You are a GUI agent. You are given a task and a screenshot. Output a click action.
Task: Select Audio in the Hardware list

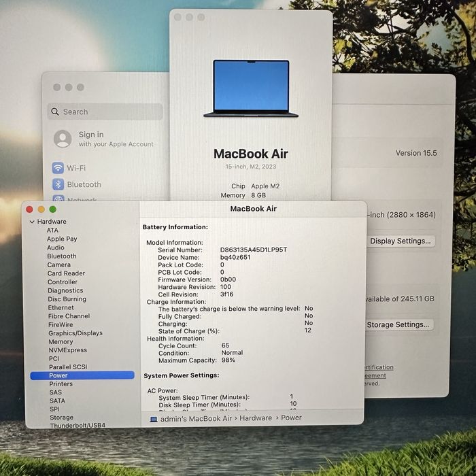pos(56,248)
